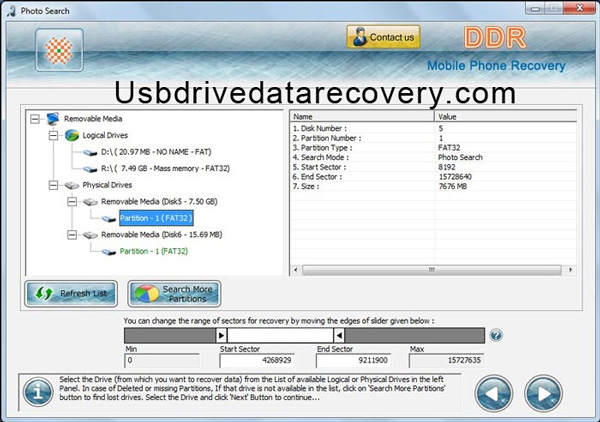
Task: Click the Physical Drives label
Action: tap(107, 185)
